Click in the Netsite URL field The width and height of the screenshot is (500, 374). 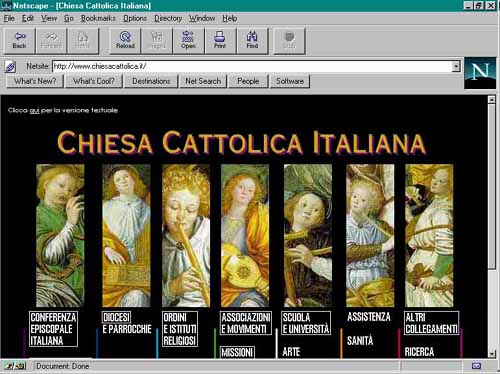(x=252, y=66)
